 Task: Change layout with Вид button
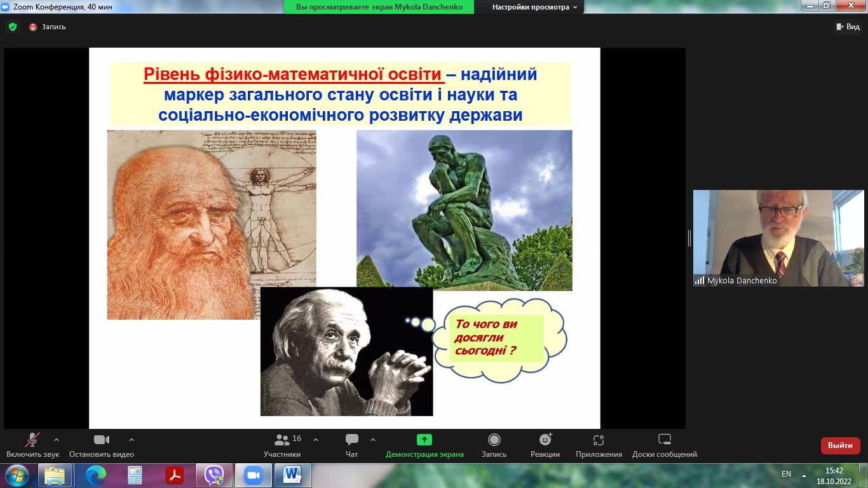pyautogui.click(x=847, y=27)
